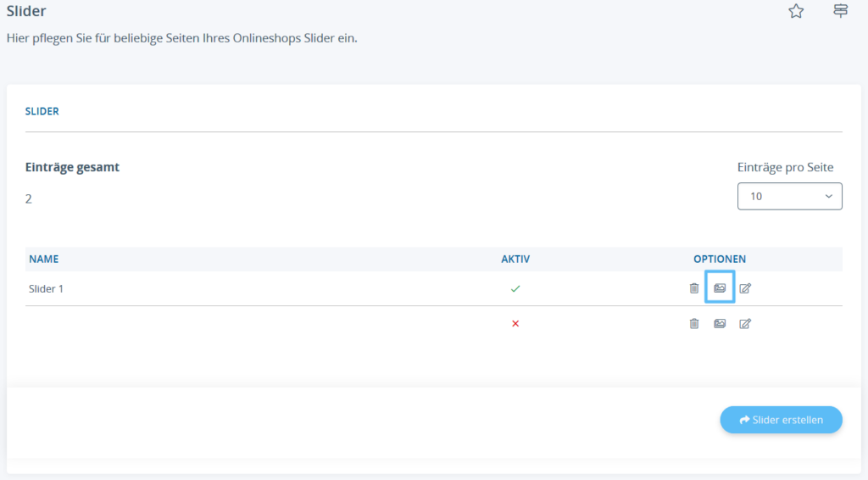Click the OPTIONEN column header

click(720, 259)
